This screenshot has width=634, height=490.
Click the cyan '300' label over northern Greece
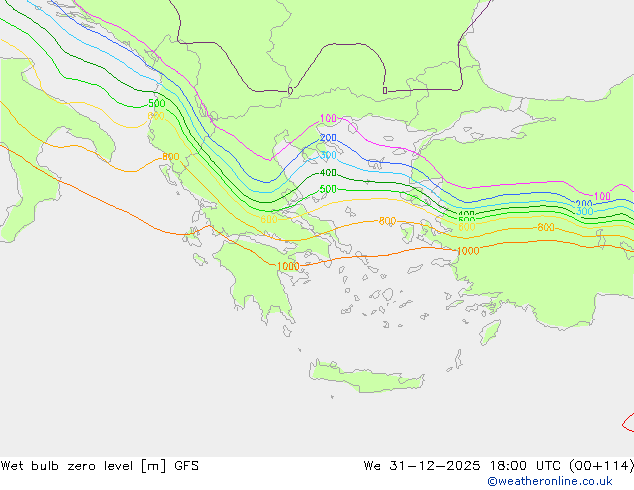[328, 155]
